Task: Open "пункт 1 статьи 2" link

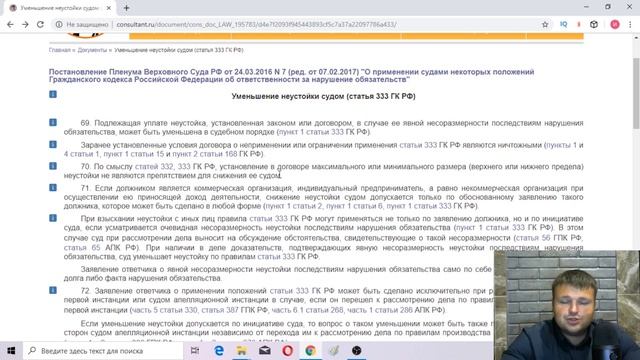Action: (x=294, y=206)
